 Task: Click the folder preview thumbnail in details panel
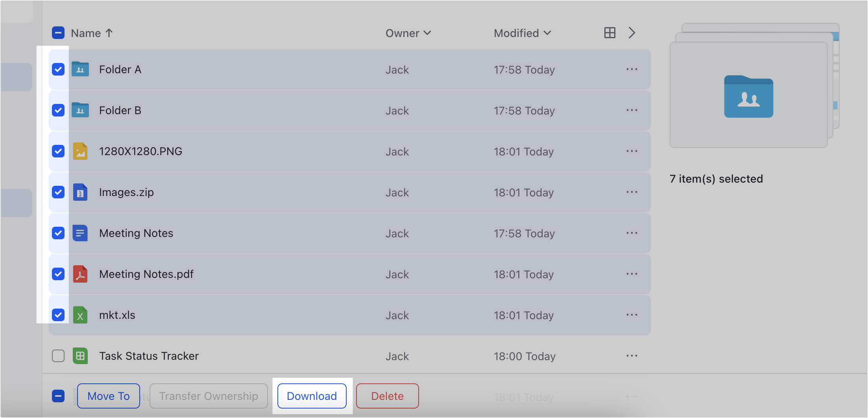748,97
